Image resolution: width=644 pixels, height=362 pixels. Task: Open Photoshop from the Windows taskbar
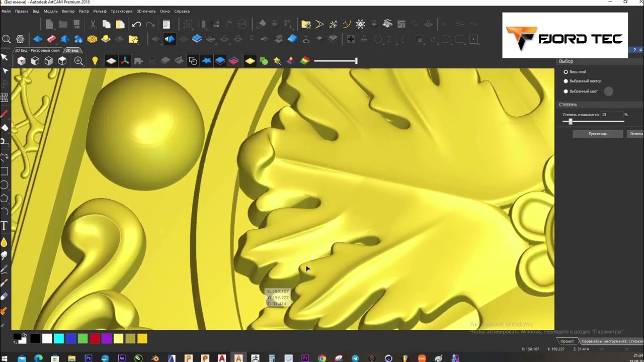coord(89,358)
